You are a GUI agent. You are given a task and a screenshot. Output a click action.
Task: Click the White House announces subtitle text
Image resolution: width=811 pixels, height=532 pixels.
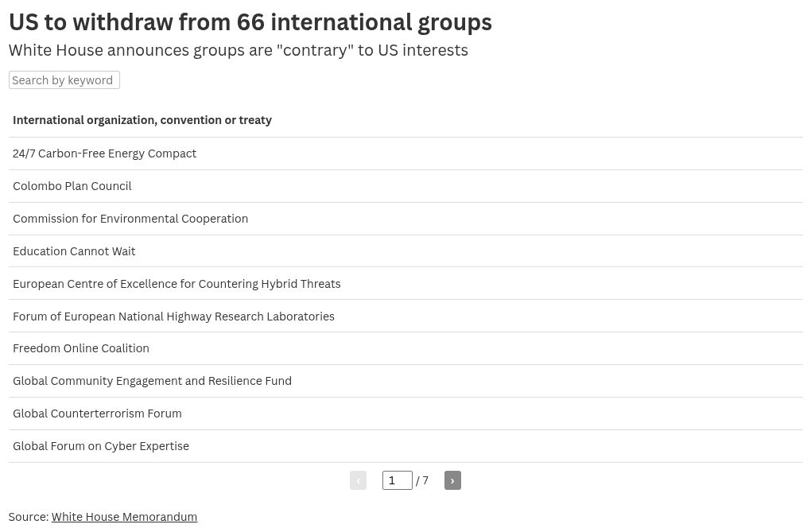[239, 50]
